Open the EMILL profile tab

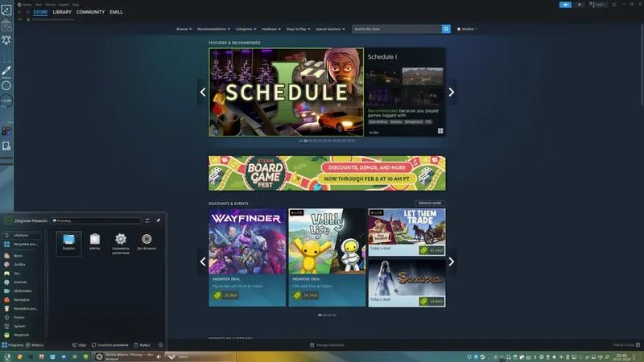(x=116, y=12)
